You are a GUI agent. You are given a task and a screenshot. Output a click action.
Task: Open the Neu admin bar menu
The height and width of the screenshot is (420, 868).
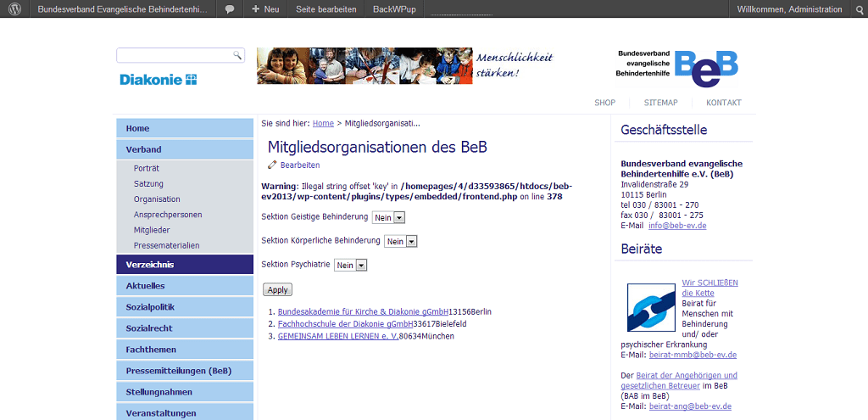click(265, 9)
